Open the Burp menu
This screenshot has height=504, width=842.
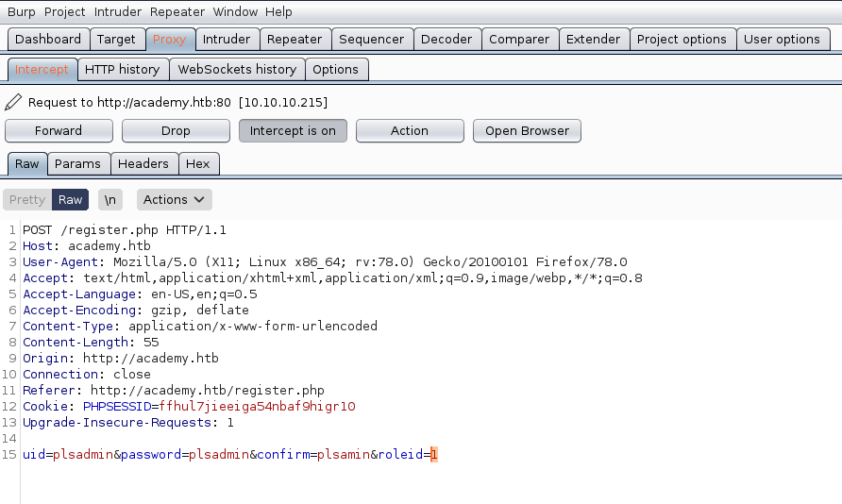tap(21, 12)
